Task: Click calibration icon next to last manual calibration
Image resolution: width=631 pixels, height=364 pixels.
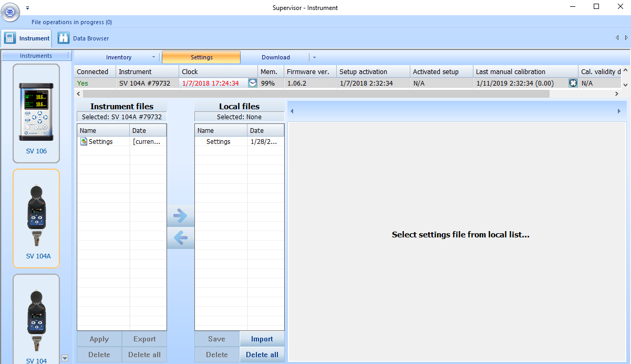Action: pyautogui.click(x=573, y=83)
